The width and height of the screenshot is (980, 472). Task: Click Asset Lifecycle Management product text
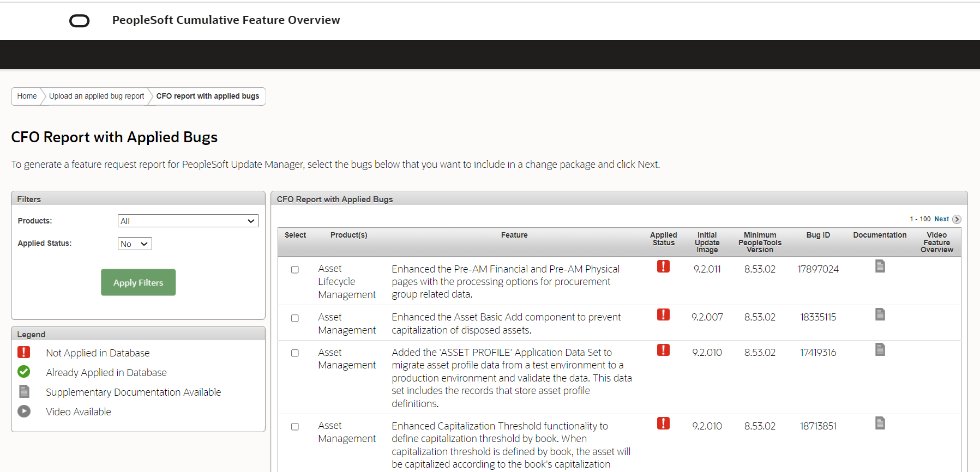tap(347, 282)
